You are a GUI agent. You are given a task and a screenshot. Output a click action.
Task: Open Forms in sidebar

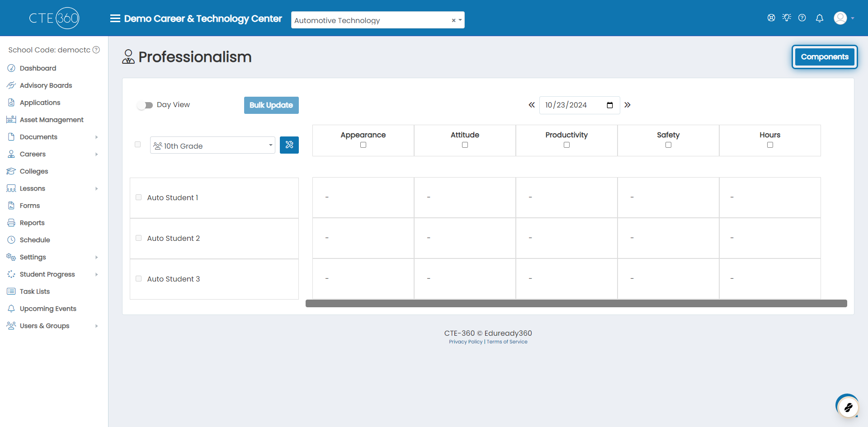click(x=30, y=206)
